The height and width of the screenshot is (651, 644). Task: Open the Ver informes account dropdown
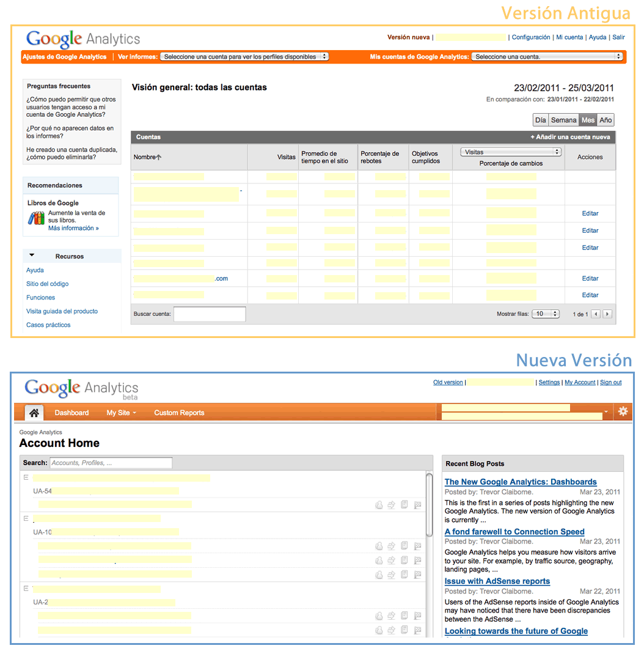click(x=245, y=56)
